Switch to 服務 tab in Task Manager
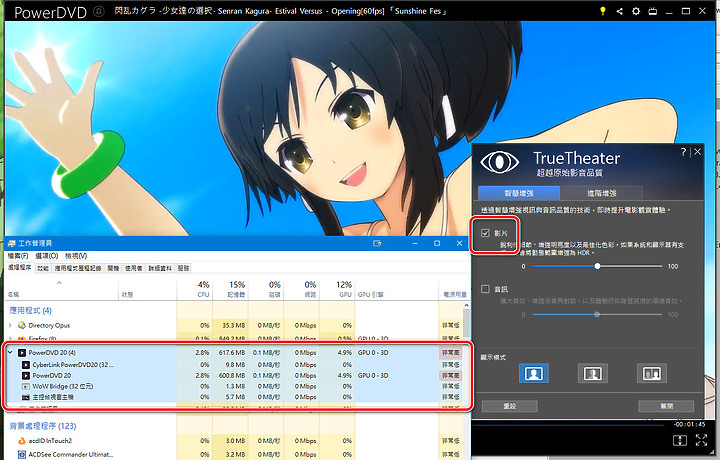The width and height of the screenshot is (720, 460). [x=183, y=268]
